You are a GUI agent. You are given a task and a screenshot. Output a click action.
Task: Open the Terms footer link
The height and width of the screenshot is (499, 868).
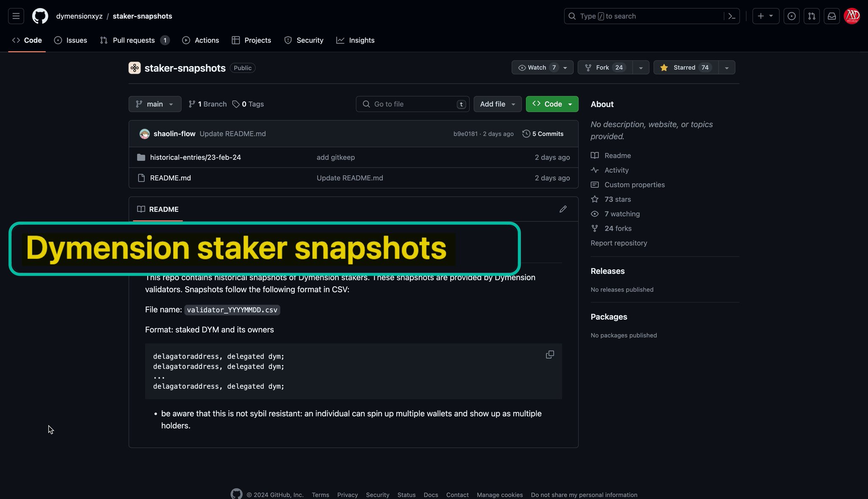pos(320,495)
